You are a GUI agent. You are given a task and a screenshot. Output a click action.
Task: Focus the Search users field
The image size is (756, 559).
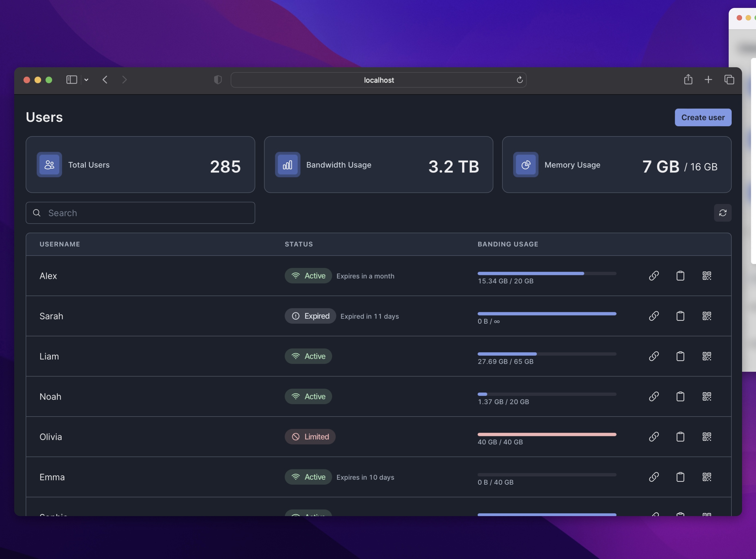(x=140, y=213)
